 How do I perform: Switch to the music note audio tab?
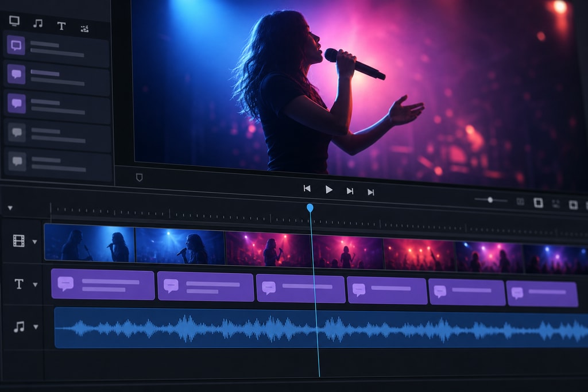(x=37, y=24)
